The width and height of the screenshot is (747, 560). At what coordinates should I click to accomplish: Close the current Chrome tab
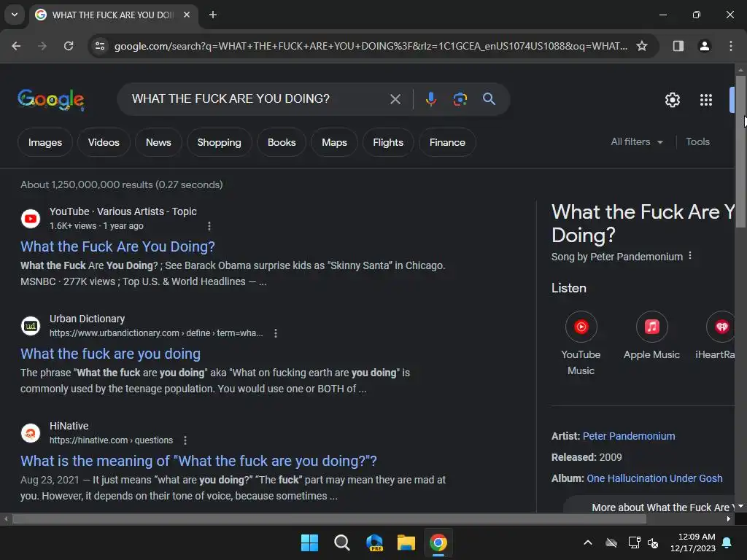point(187,15)
